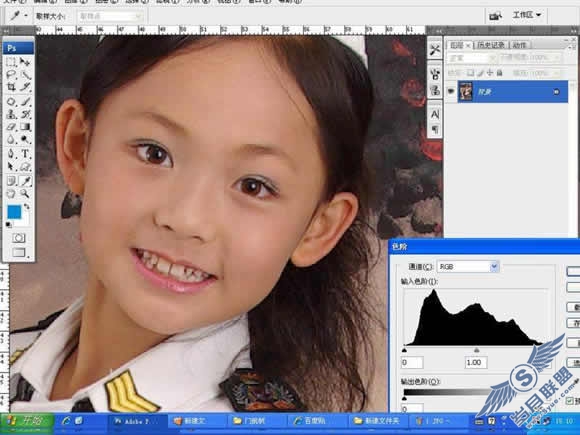Adjust the midtone gamma input slider

coord(476,350)
